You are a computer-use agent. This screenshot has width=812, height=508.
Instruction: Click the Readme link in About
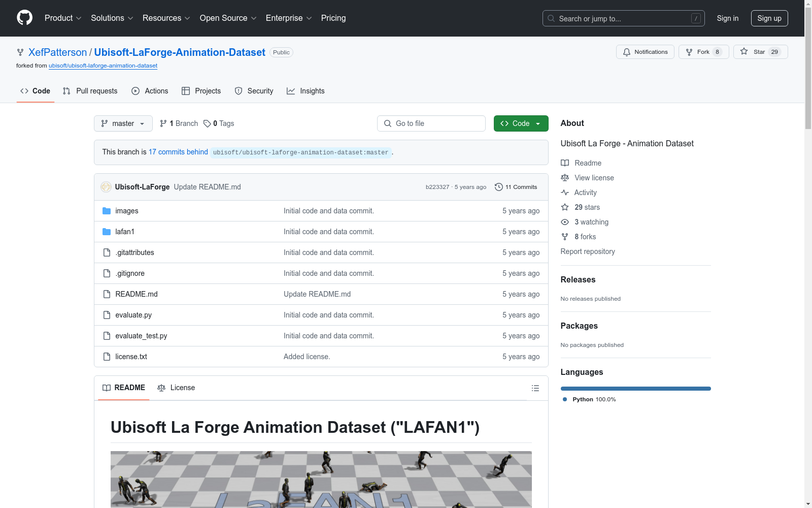[581, 163]
